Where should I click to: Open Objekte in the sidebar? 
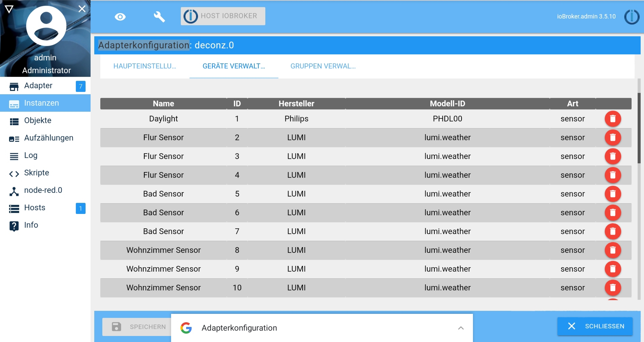[x=45, y=121]
